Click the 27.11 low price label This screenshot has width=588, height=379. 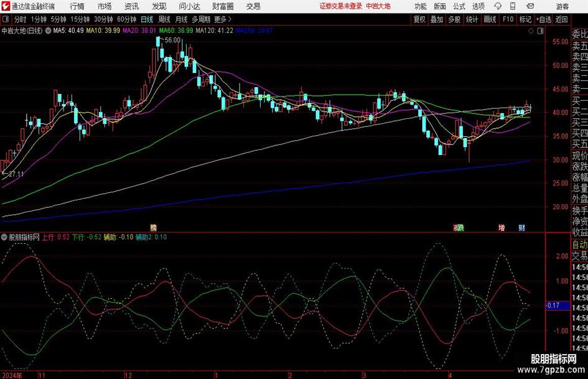pos(16,174)
